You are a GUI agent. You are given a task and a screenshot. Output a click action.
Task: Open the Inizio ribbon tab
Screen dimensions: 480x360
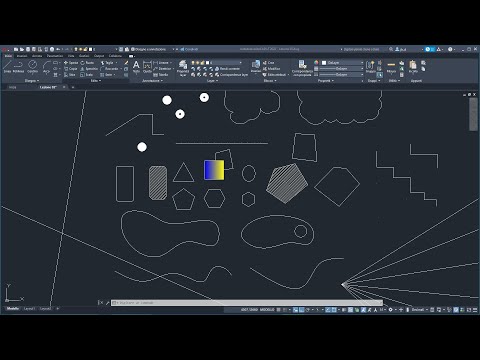[8, 56]
